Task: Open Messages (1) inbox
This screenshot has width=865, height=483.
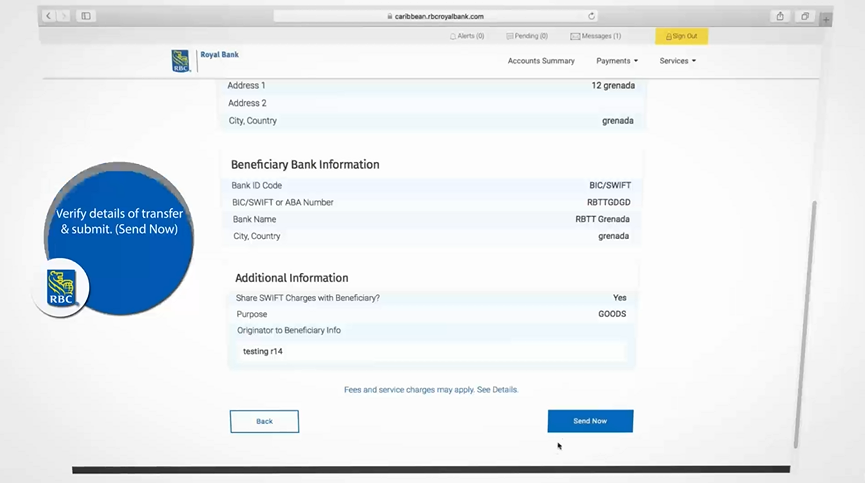Action: pyautogui.click(x=596, y=36)
